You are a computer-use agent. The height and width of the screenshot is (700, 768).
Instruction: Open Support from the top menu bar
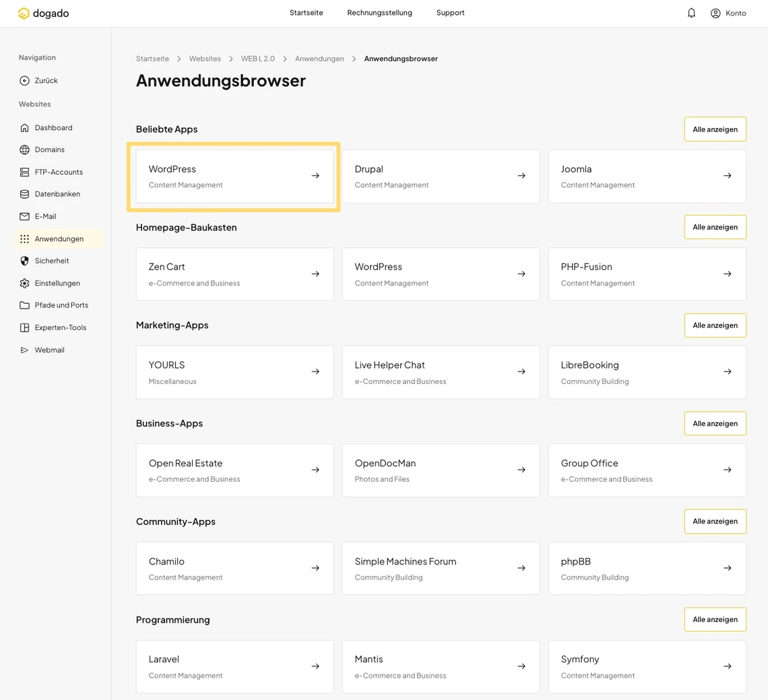pos(450,13)
